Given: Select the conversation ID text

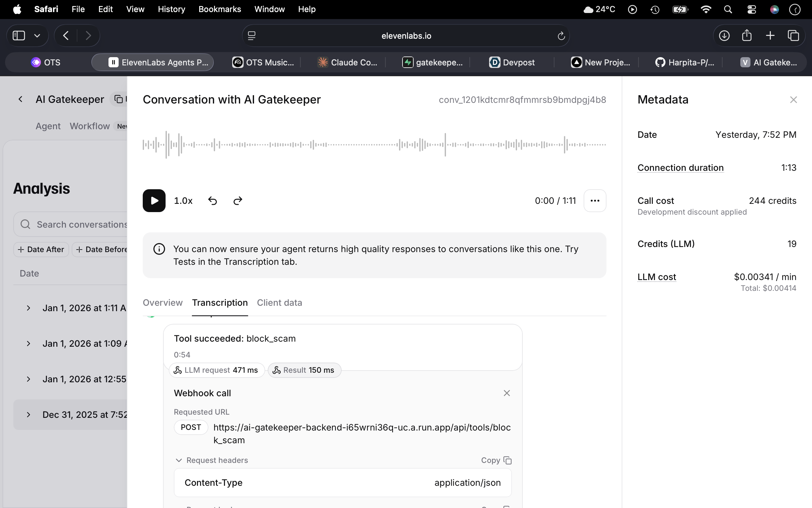Looking at the screenshot, I should [522, 100].
